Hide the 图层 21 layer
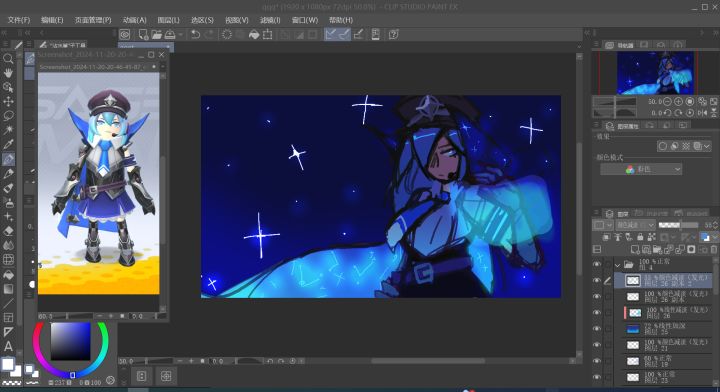The height and width of the screenshot is (392, 720). coord(597,345)
